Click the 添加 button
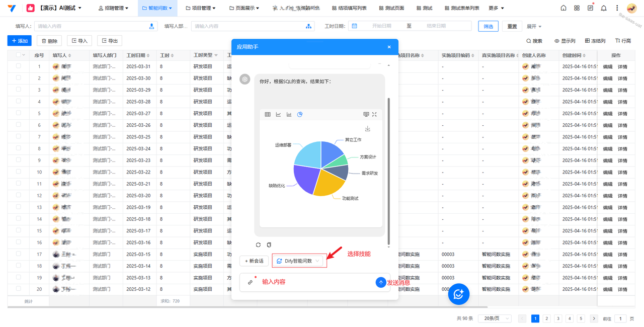 coord(20,41)
